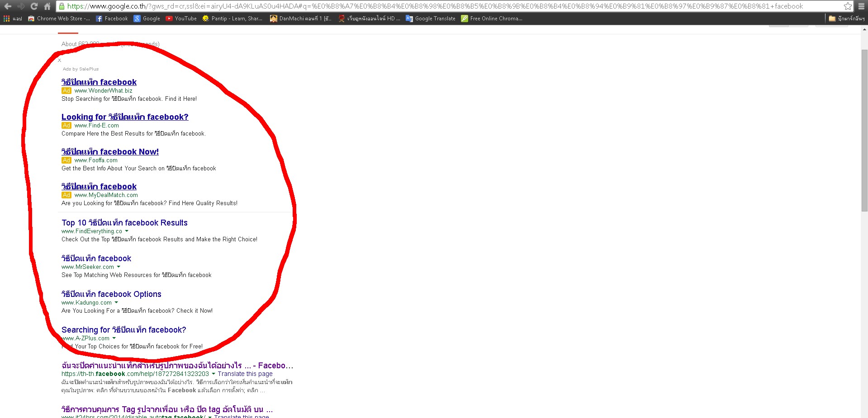Reload the page

point(34,6)
